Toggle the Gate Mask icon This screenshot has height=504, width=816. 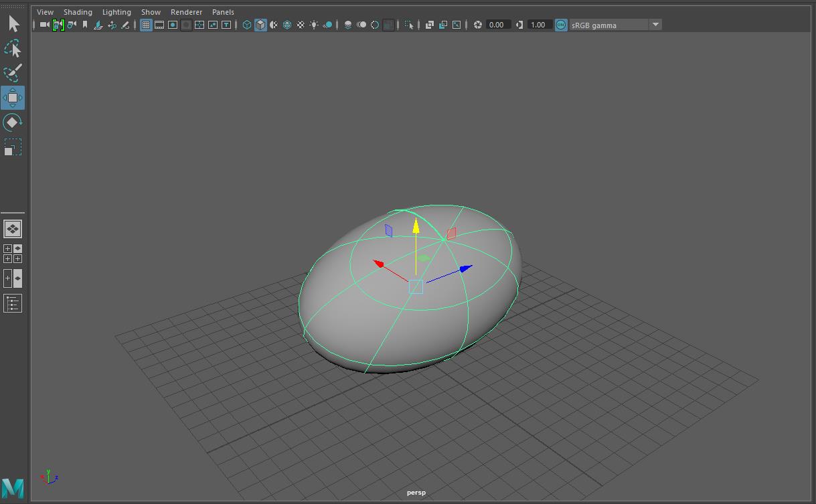[x=186, y=25]
